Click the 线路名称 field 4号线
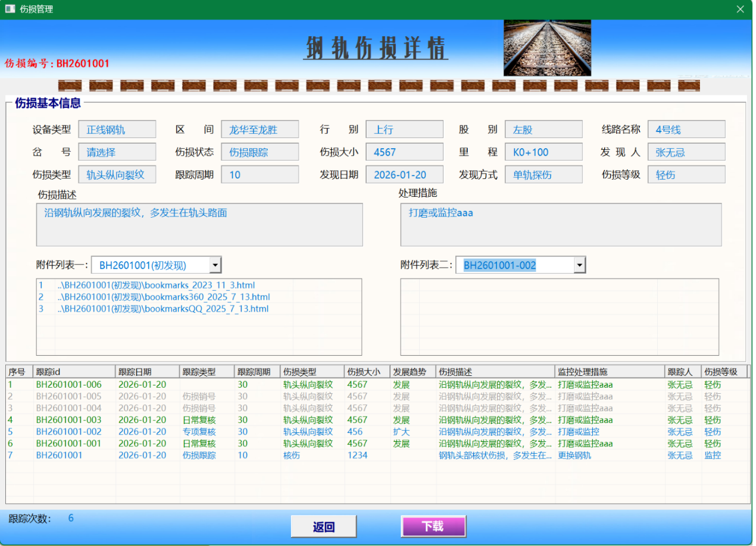Image resolution: width=756 pixels, height=546 pixels. coord(687,130)
